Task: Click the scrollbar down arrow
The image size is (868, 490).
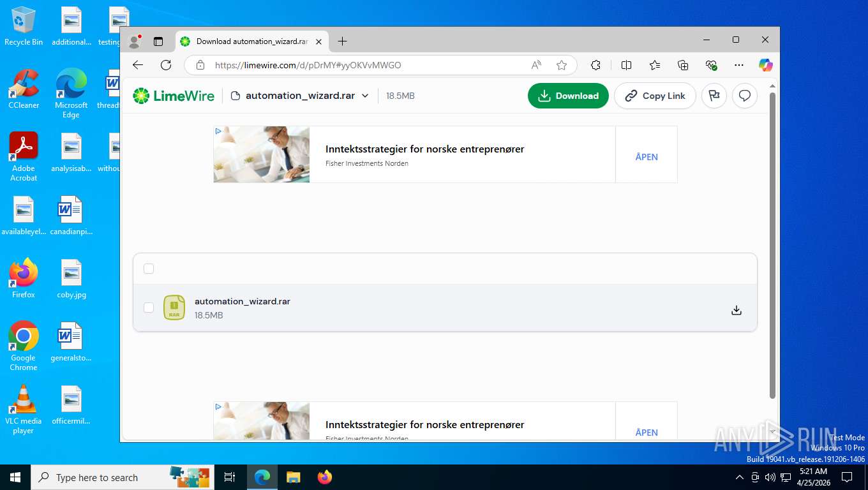Action: point(772,433)
